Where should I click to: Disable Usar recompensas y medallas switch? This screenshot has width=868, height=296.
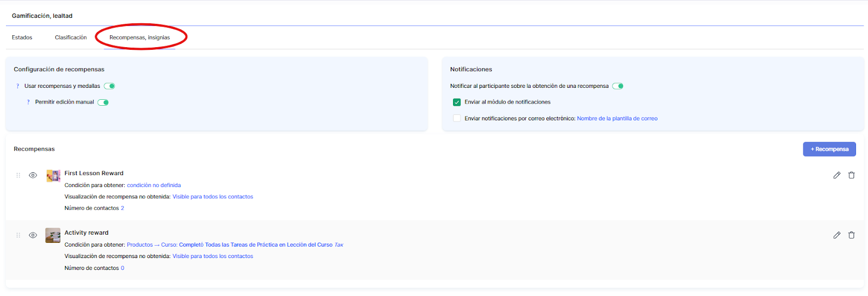tap(110, 86)
